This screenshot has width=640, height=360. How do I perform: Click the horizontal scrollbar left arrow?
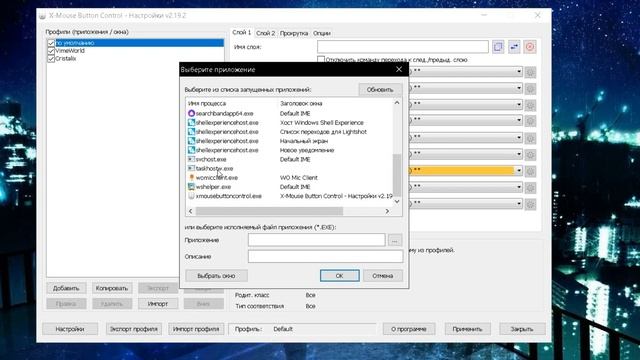pyautogui.click(x=191, y=211)
